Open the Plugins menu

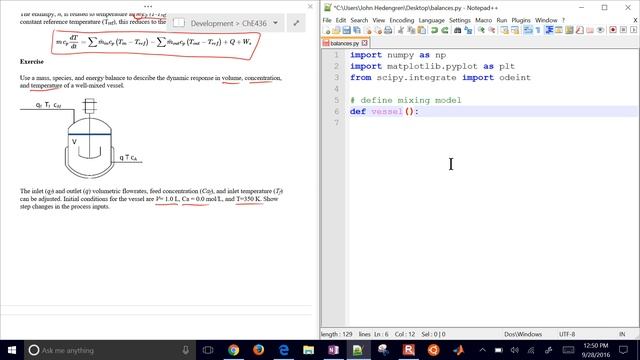tap(521, 20)
